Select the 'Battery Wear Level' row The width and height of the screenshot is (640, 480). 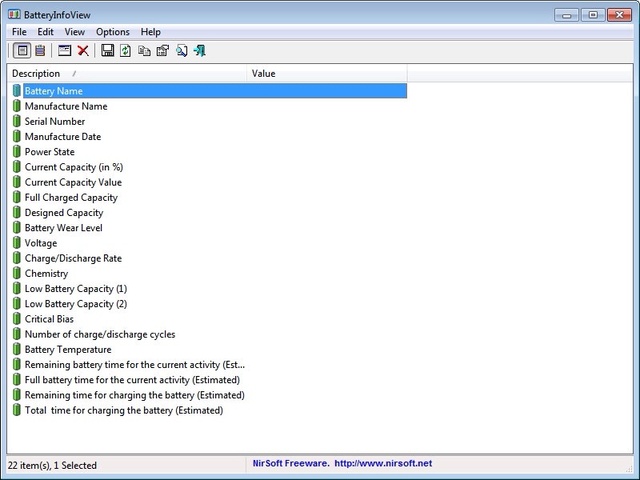[x=209, y=228]
